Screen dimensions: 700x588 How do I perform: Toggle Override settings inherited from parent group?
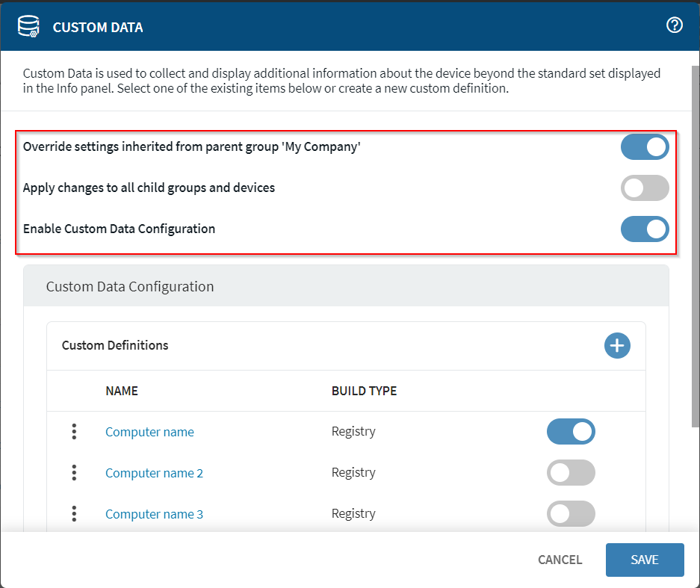644,147
